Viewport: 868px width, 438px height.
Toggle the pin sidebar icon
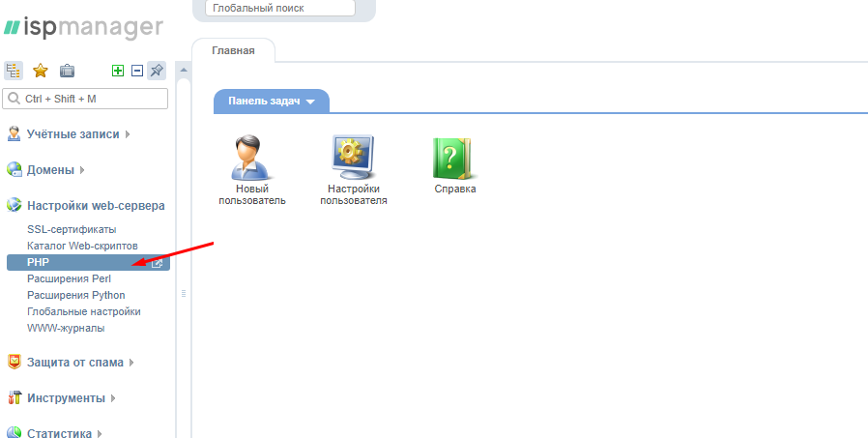[157, 71]
